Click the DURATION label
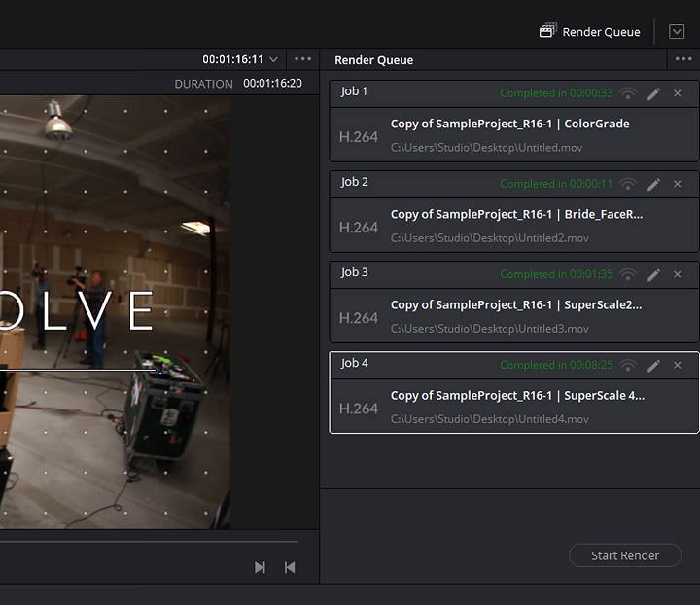 (203, 84)
